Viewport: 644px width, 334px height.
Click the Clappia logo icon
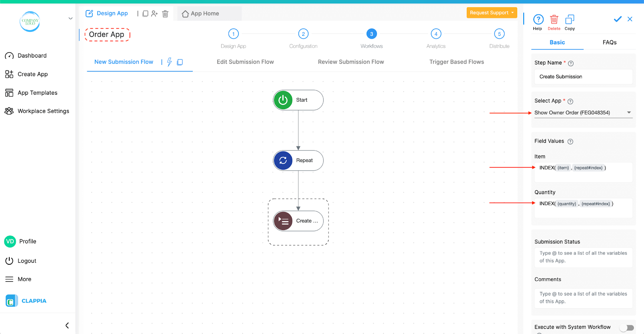[x=11, y=301]
